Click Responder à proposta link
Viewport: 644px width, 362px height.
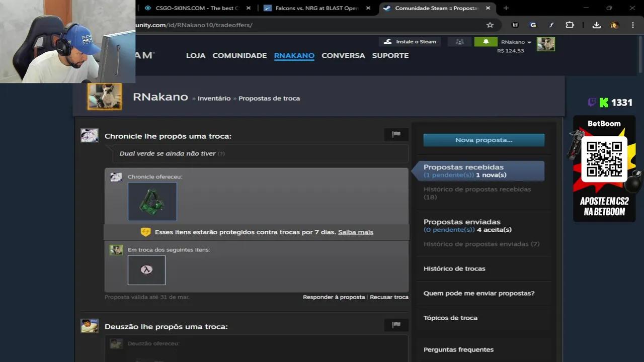point(334,297)
